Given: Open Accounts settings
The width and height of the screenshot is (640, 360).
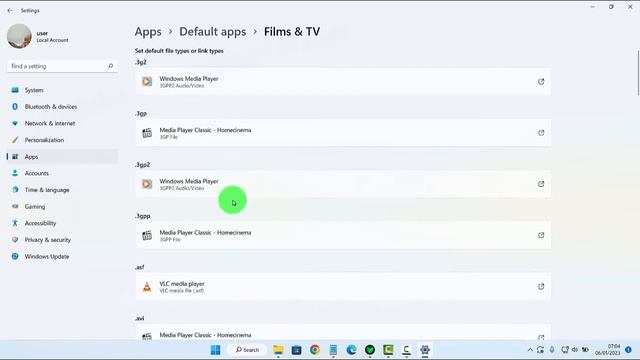Looking at the screenshot, I should pyautogui.click(x=62, y=173).
